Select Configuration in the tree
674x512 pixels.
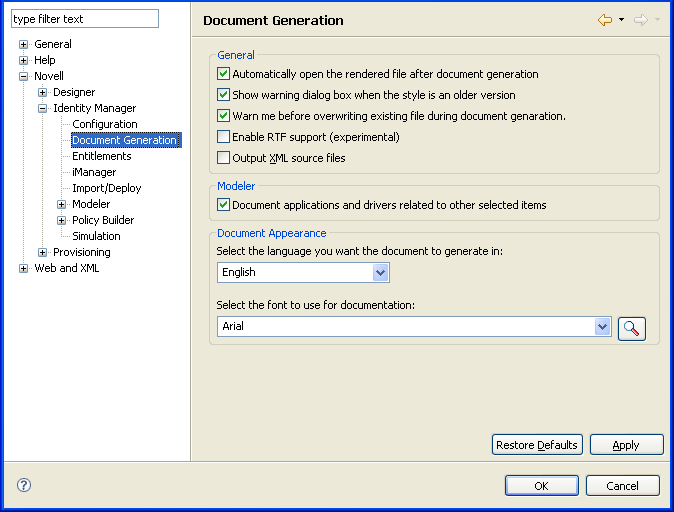(104, 124)
